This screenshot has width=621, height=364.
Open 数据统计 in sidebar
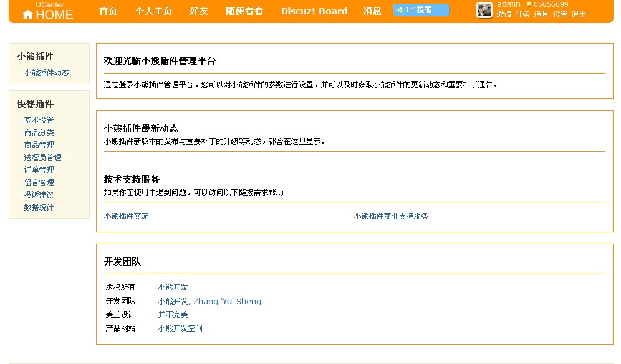coord(39,208)
